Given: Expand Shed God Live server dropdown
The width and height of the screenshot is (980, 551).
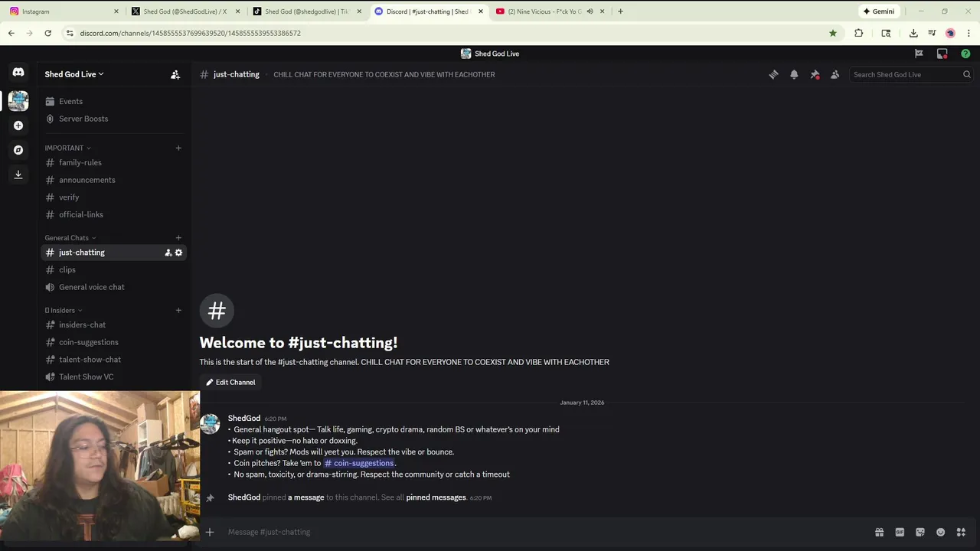Looking at the screenshot, I should click(x=74, y=74).
